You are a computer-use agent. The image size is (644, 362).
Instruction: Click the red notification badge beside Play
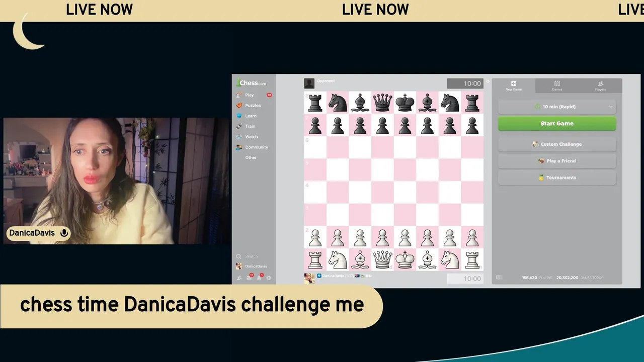pyautogui.click(x=269, y=95)
